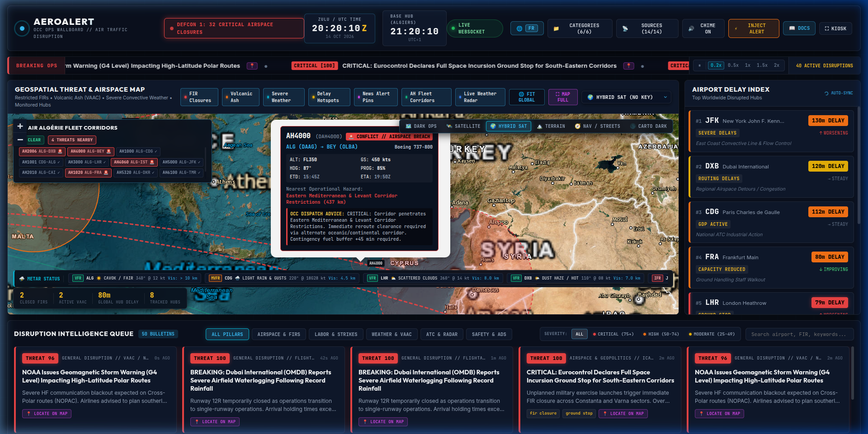Click the Fit Global button
868x434 pixels.
527,97
